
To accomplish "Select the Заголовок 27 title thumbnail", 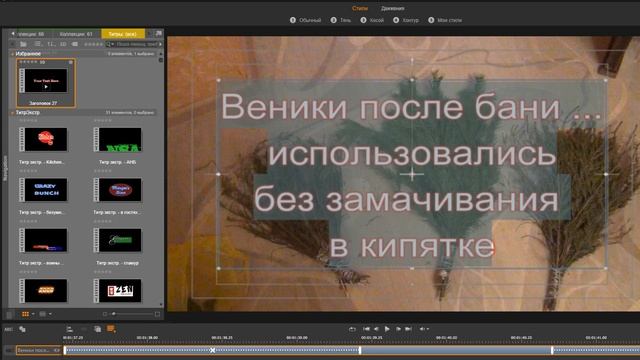I will [x=46, y=83].
